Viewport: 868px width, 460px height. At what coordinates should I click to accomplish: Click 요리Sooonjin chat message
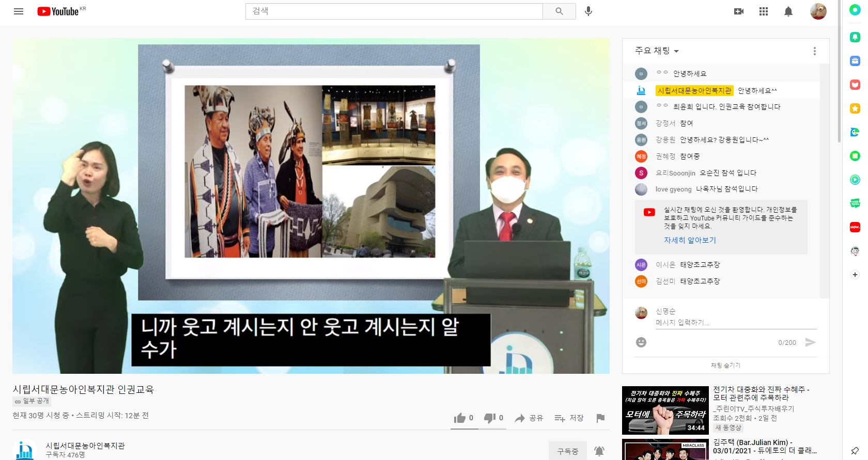(x=721, y=173)
